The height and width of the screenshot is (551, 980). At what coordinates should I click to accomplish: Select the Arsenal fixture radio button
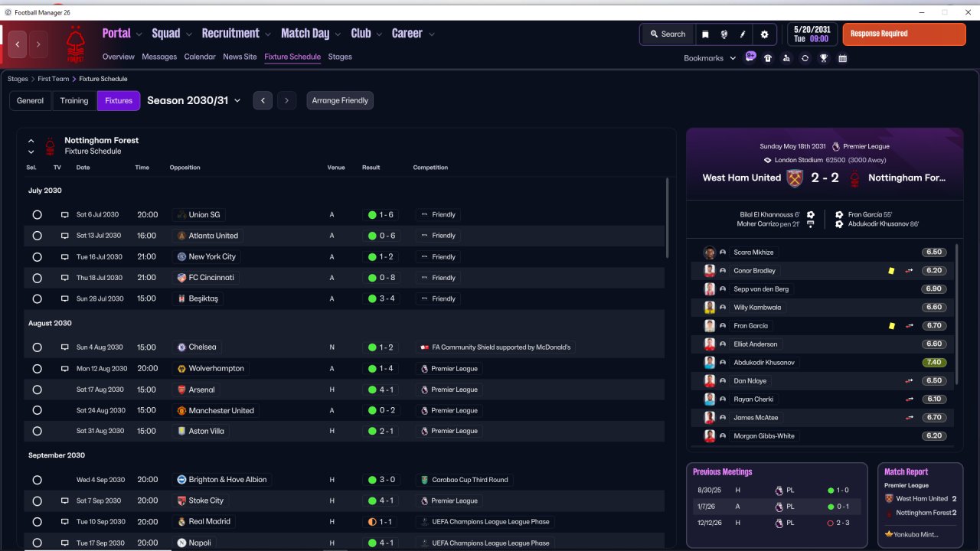(37, 390)
